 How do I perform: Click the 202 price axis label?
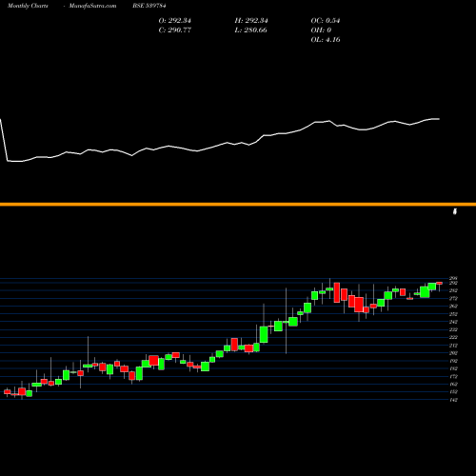point(453,353)
